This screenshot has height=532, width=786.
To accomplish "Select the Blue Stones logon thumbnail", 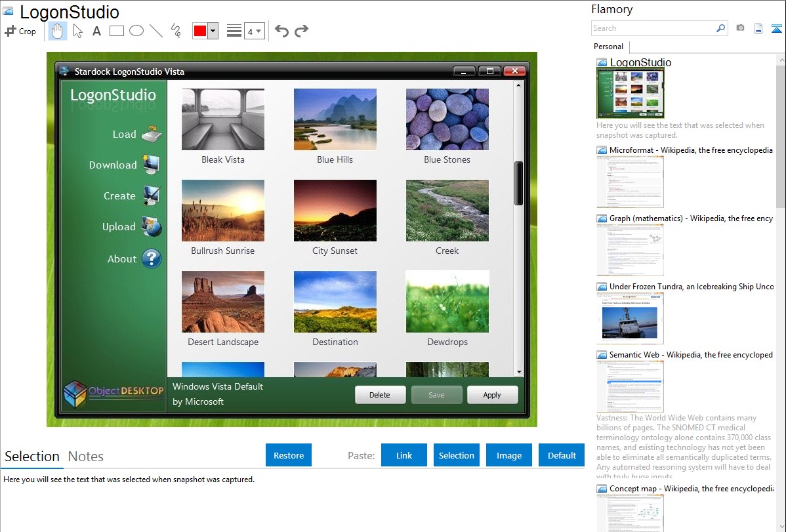I will tap(447, 119).
